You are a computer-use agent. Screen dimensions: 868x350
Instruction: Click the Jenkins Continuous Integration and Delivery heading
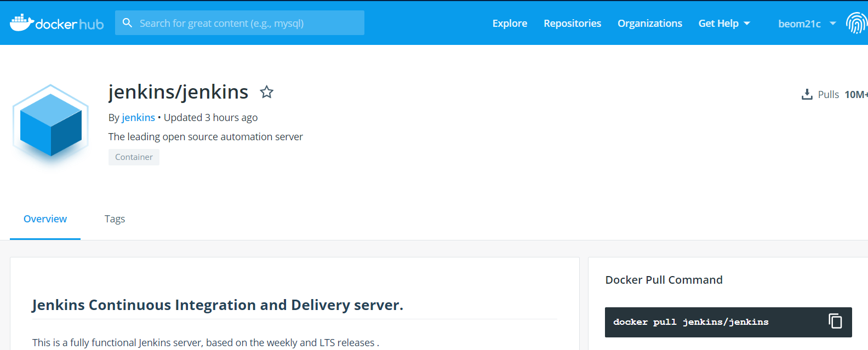point(218,305)
